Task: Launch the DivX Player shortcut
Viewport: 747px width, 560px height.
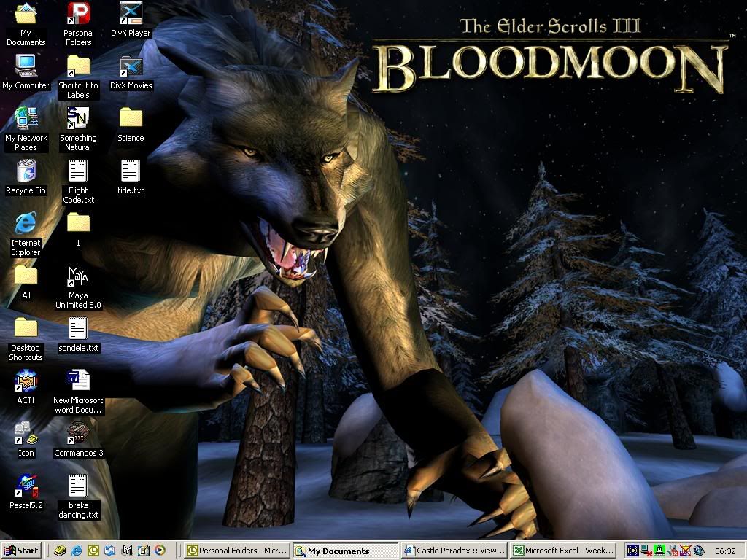Action: (131, 19)
